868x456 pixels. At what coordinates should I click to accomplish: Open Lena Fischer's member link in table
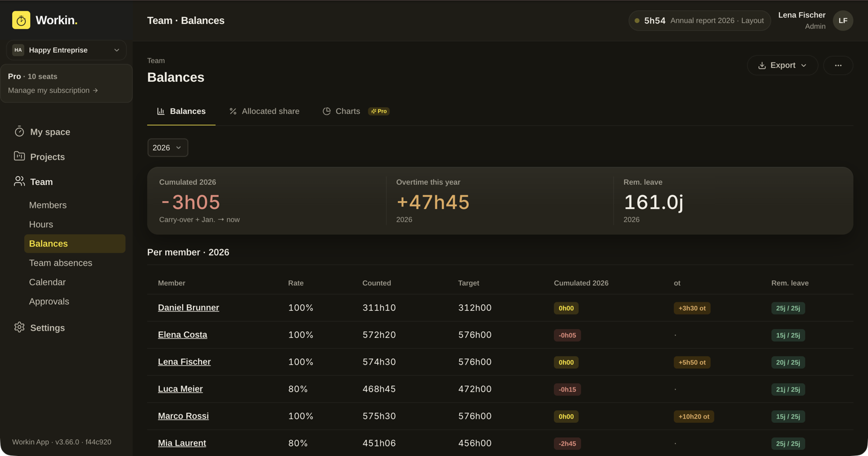tap(184, 361)
